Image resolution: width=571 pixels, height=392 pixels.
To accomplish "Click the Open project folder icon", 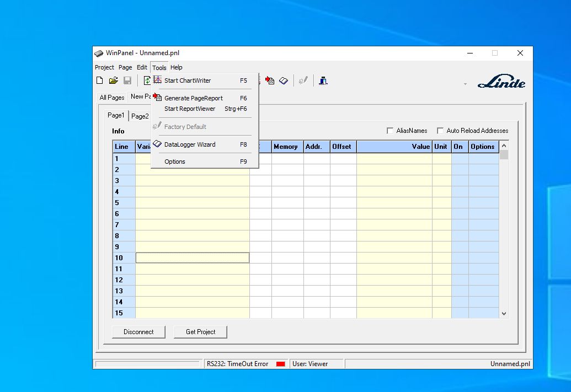I will coord(113,80).
